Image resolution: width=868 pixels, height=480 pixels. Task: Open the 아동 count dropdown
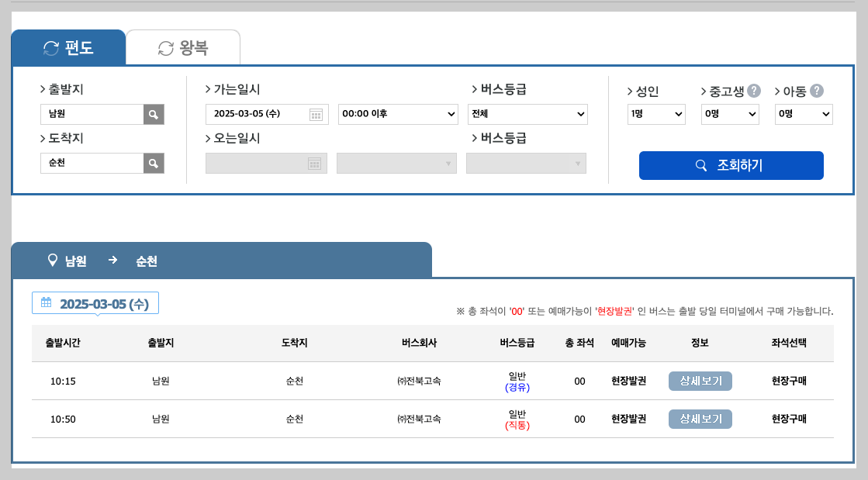(804, 113)
